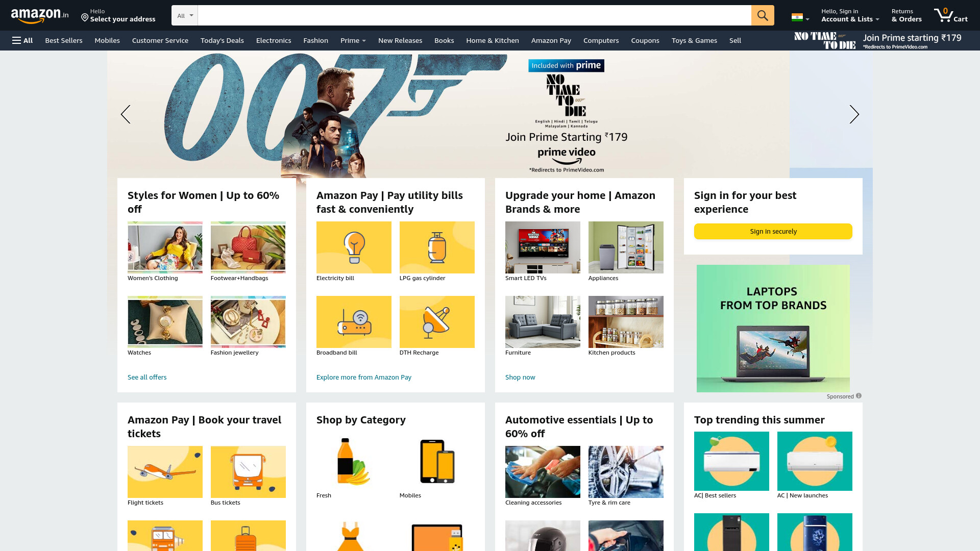The width and height of the screenshot is (980, 551).
Task: Show previous banner with left arrow
Action: pos(126,114)
